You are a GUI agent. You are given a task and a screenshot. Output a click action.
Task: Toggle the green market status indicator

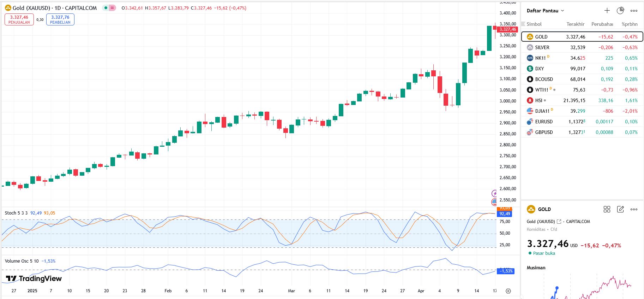[x=106, y=8]
